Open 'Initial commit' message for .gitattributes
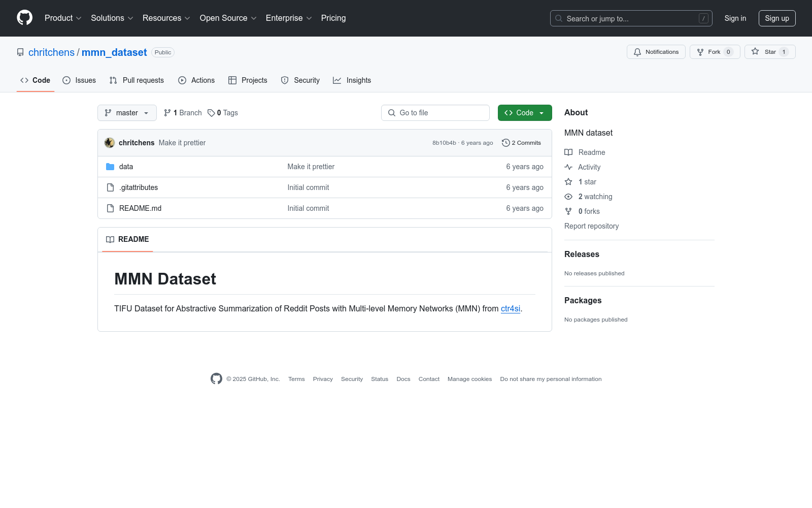The image size is (812, 508). pyautogui.click(x=308, y=187)
